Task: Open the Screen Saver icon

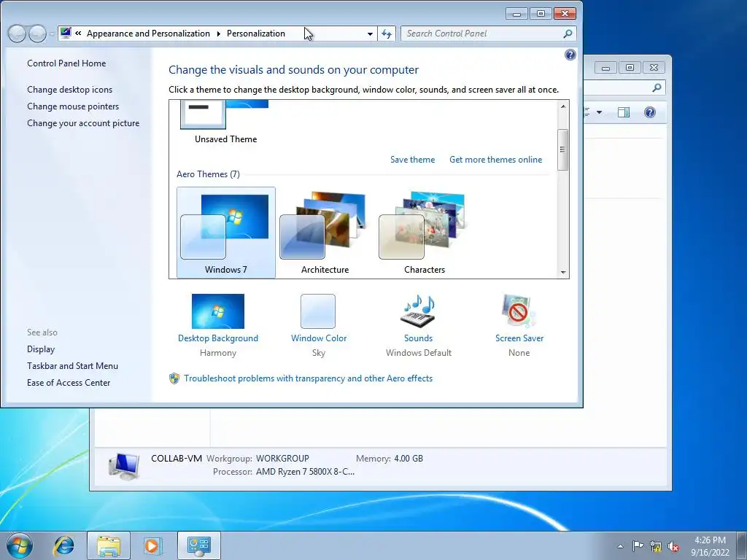Action: click(519, 311)
